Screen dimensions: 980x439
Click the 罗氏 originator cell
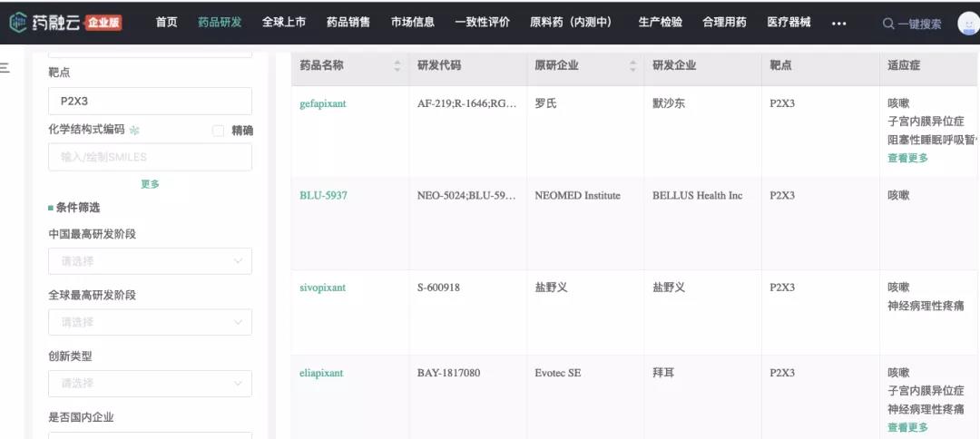[x=545, y=103]
